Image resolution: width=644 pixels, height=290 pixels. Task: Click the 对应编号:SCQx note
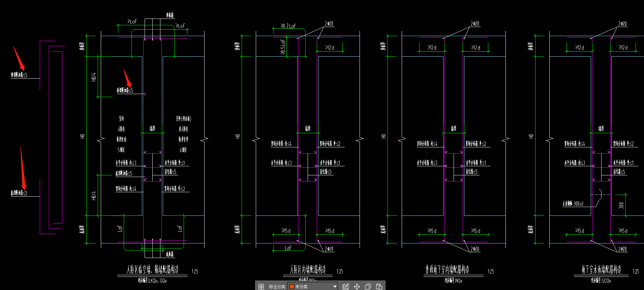[601, 281]
